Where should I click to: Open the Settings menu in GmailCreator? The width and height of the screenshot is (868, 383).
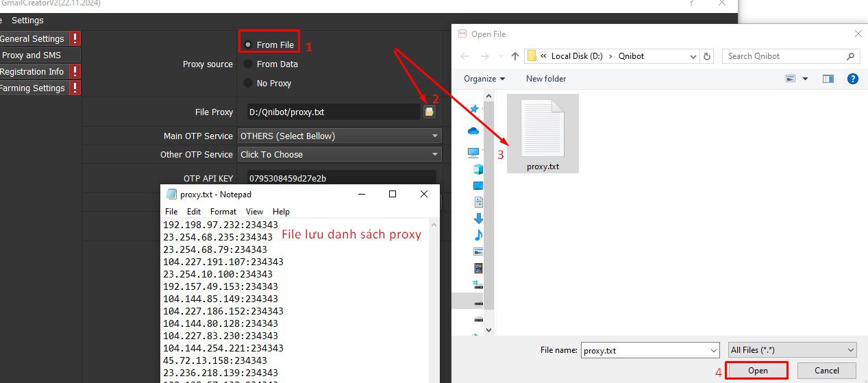pyautogui.click(x=27, y=21)
